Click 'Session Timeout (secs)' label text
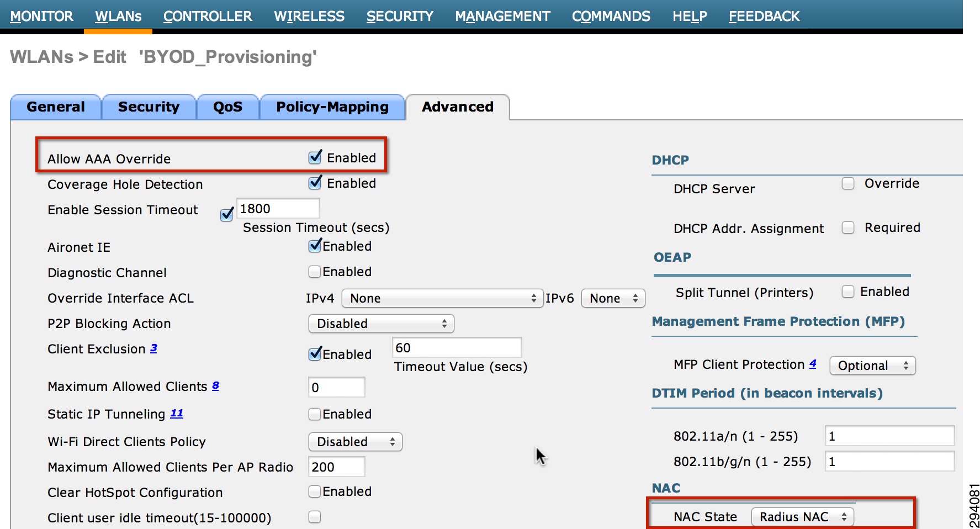Screen dimensions: 980x529 click(x=316, y=228)
